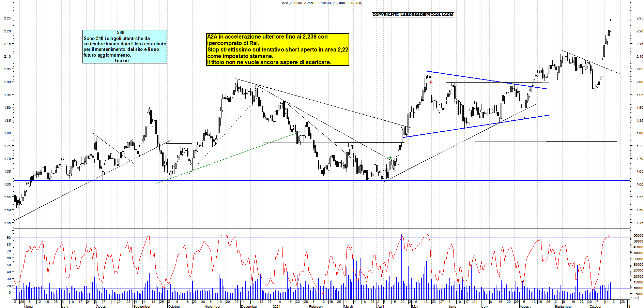
Task: Click the A2A ticker title with OHLC values
Action: coord(322,3)
